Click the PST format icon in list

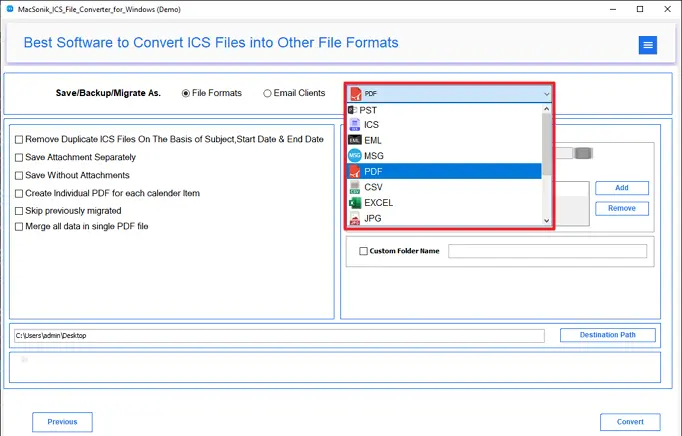353,110
